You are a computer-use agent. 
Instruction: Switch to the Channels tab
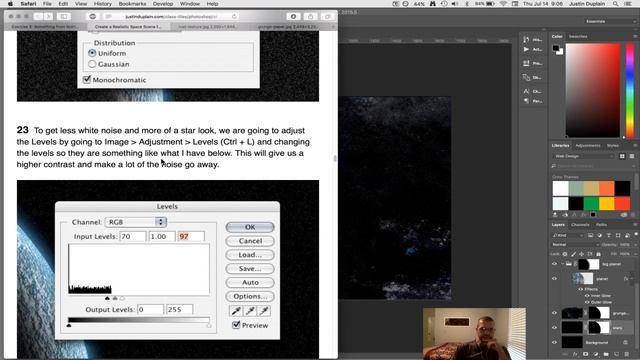click(x=580, y=225)
